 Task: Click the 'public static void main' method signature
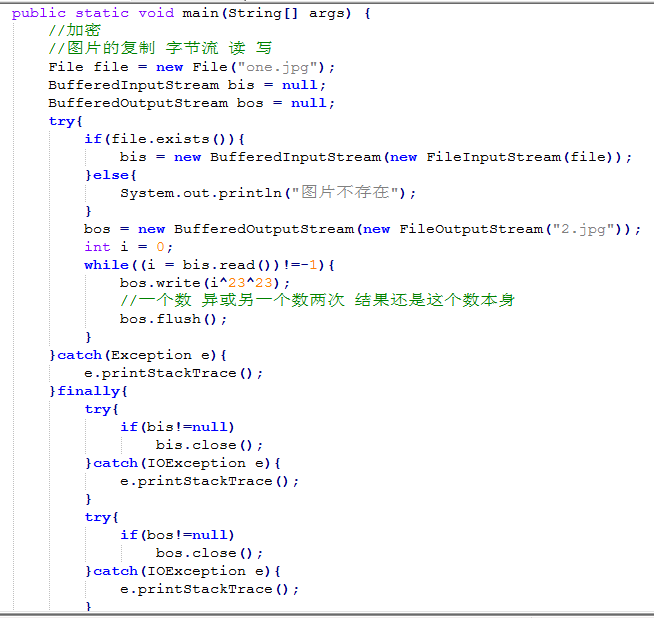tap(191, 13)
